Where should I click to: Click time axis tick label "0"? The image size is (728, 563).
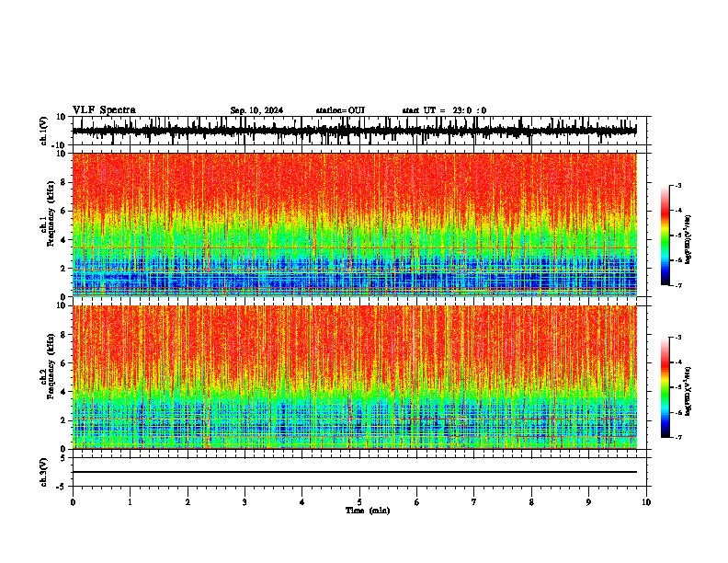click(73, 502)
